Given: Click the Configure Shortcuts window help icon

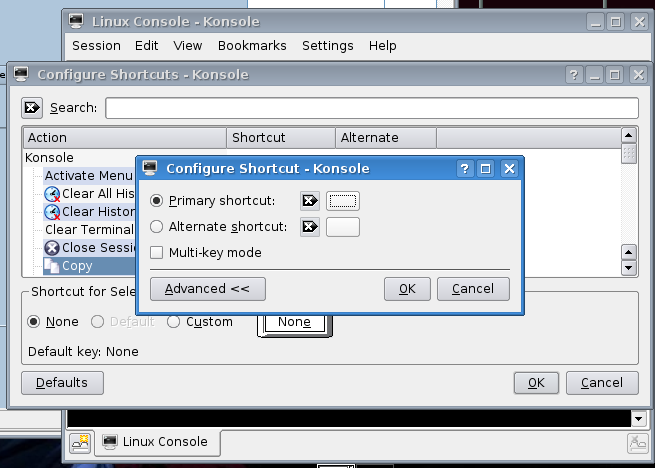Looking at the screenshot, I should point(574,75).
